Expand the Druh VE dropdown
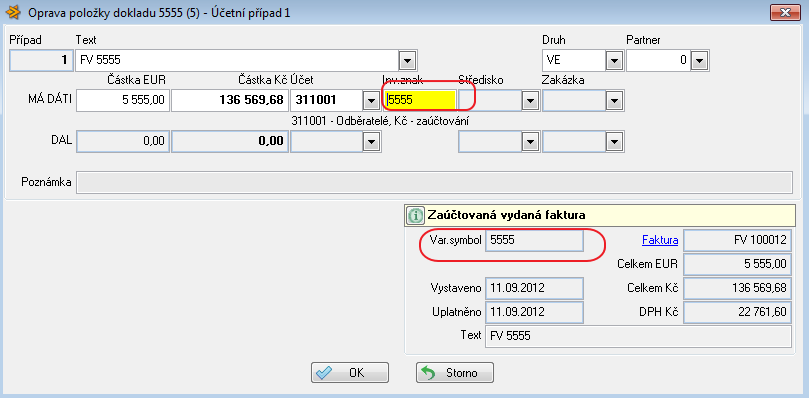This screenshot has height=398, width=809. coord(613,61)
